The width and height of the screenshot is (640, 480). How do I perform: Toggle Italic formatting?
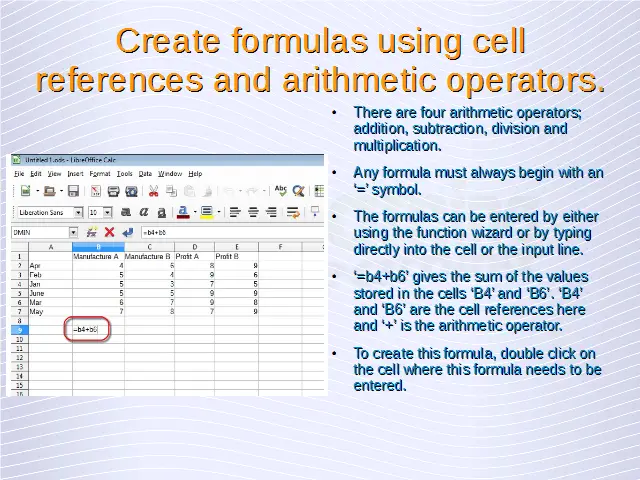point(144,212)
